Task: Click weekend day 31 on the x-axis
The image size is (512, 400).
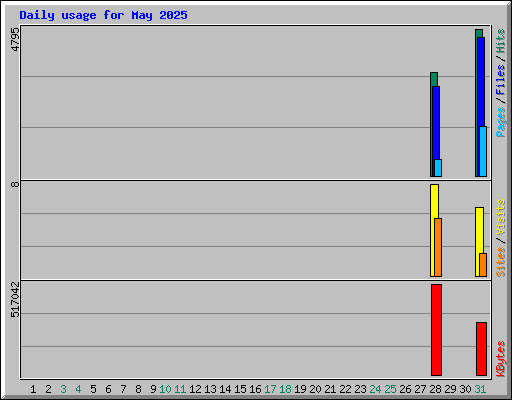Action: [x=480, y=389]
